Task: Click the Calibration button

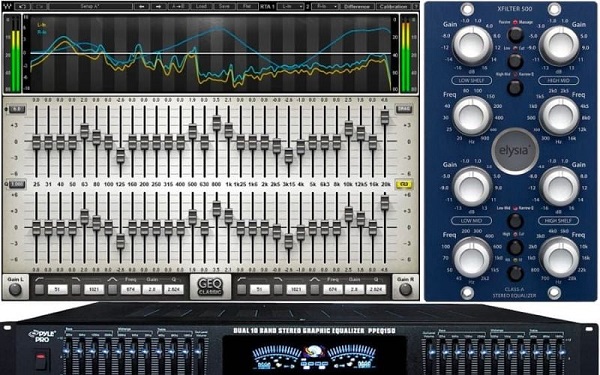Action: coord(394,7)
